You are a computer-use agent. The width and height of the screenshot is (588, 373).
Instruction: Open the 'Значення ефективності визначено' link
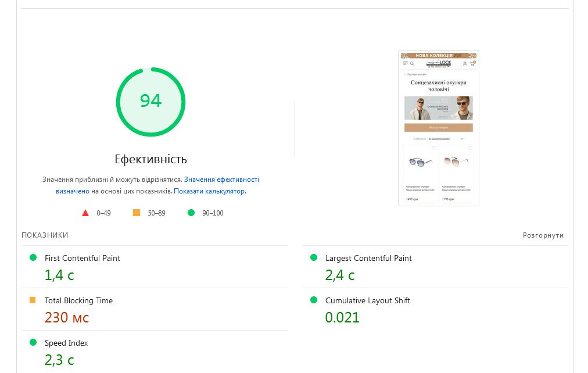point(221,180)
